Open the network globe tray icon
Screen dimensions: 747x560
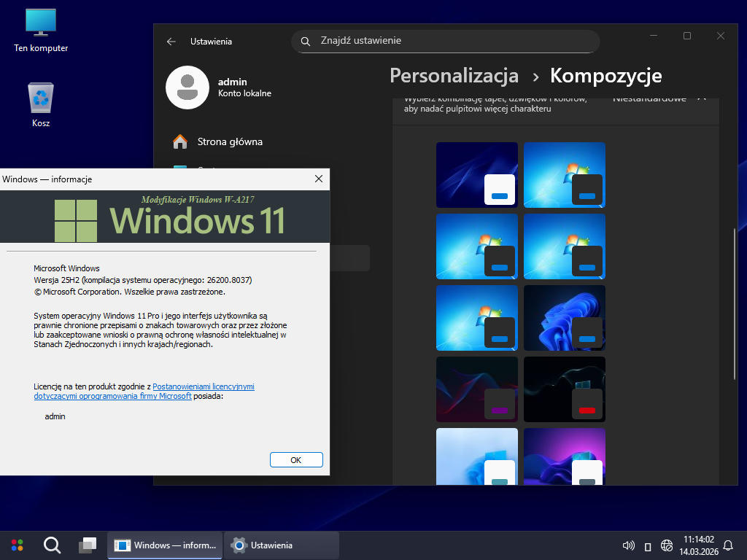click(x=667, y=545)
